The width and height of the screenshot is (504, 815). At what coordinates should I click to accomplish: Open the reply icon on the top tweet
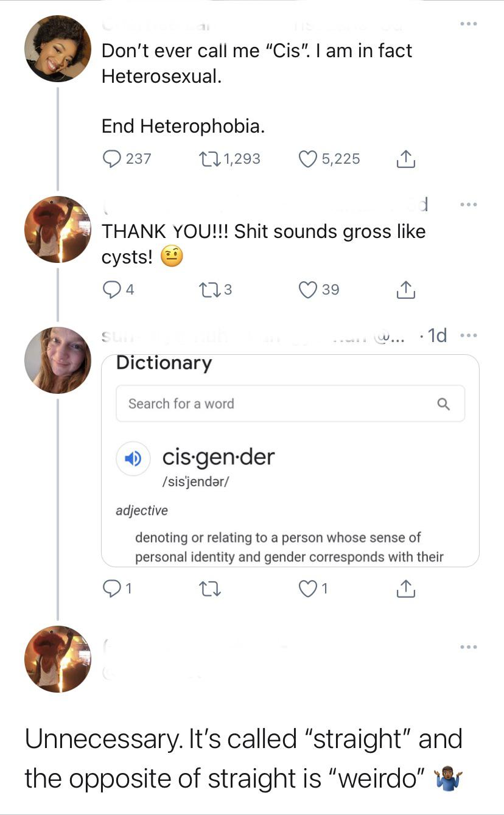coord(111,158)
